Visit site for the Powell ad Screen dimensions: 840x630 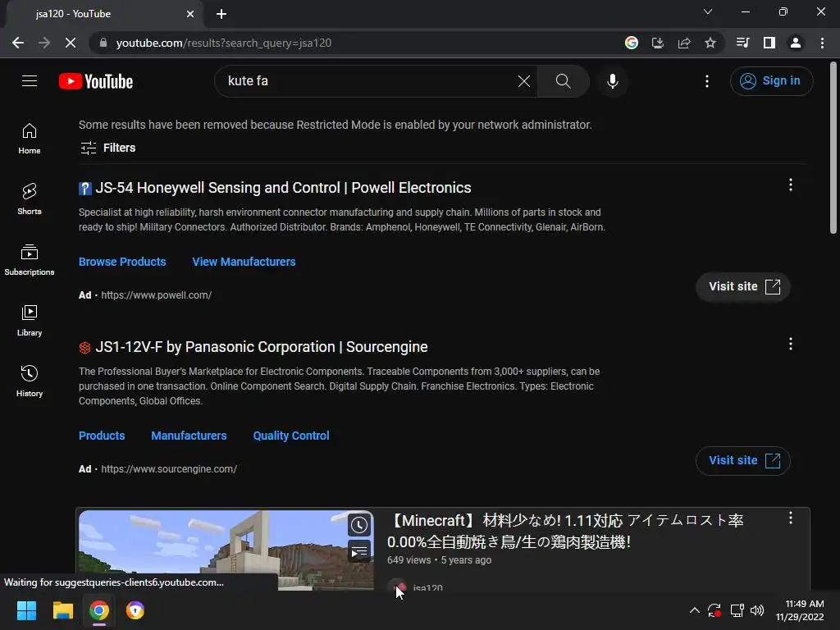coord(742,286)
